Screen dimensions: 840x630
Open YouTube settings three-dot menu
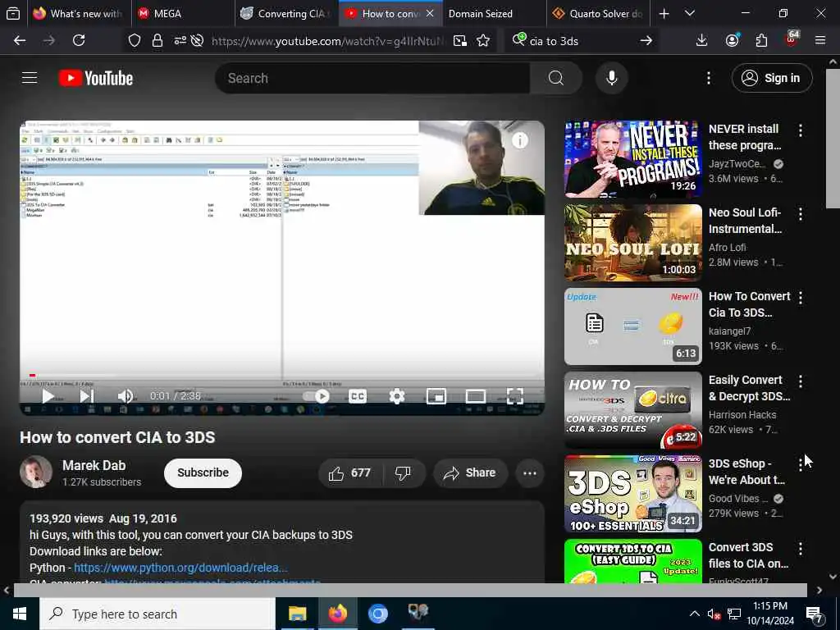[708, 78]
